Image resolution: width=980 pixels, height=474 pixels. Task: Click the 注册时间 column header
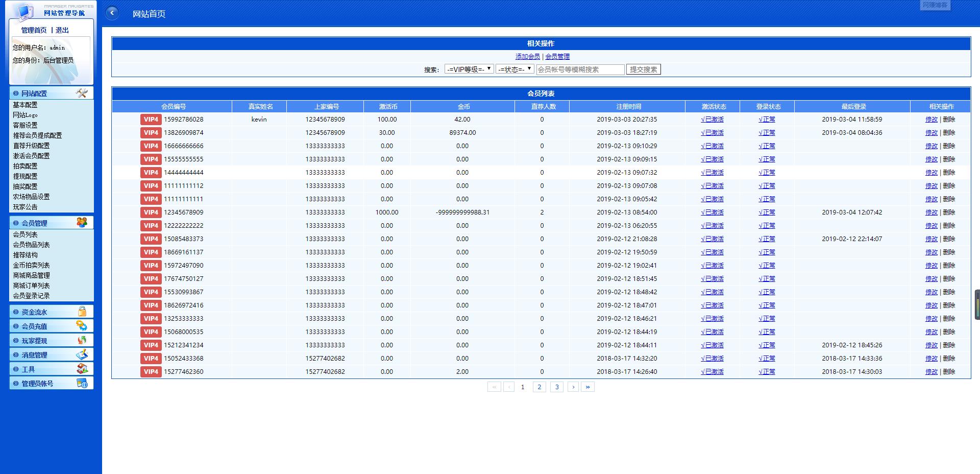(628, 106)
